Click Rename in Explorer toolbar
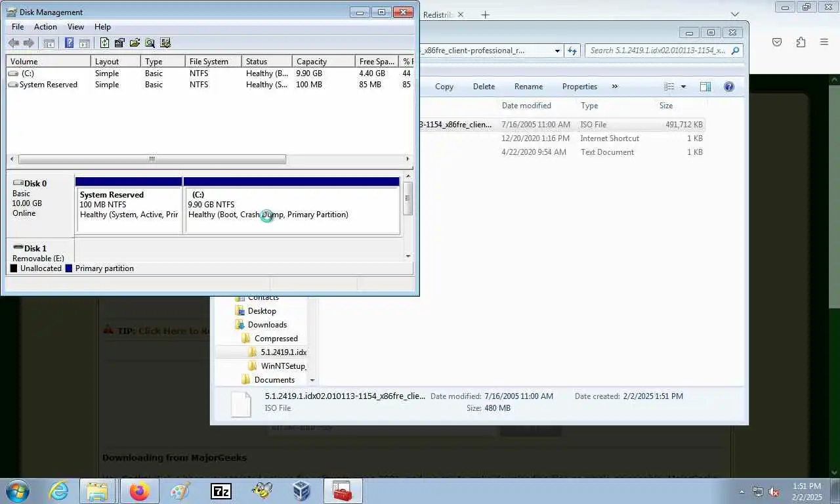840x504 pixels. pos(528,87)
